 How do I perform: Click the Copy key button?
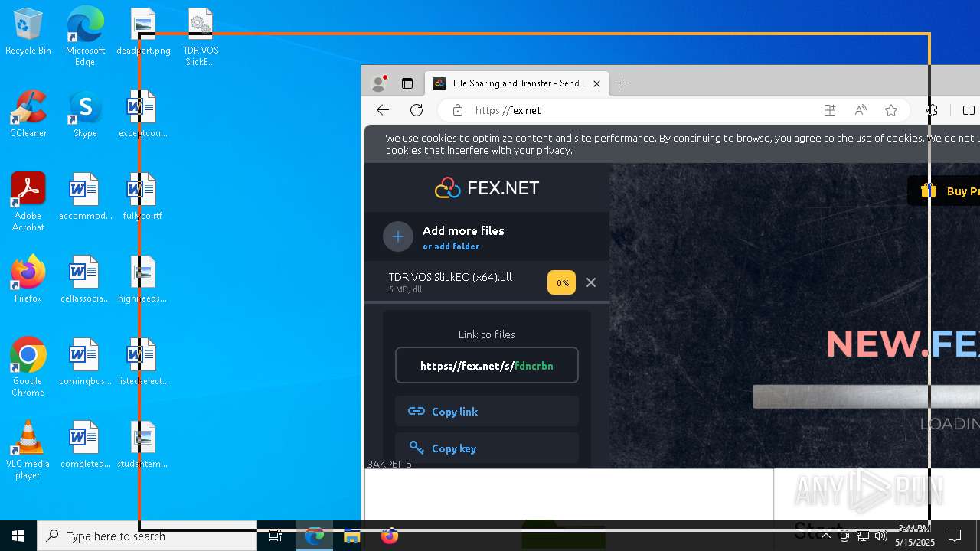click(x=487, y=448)
